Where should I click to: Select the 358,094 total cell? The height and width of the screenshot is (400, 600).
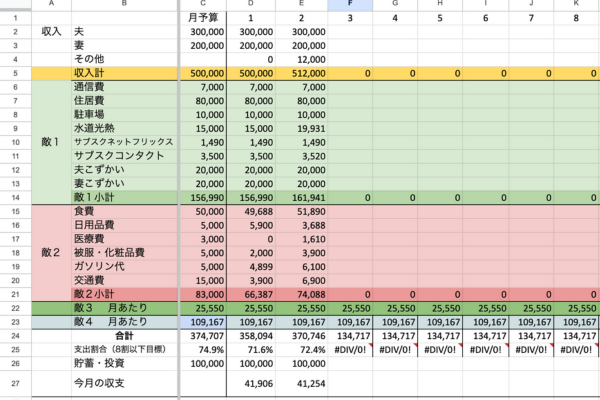pyautogui.click(x=251, y=336)
